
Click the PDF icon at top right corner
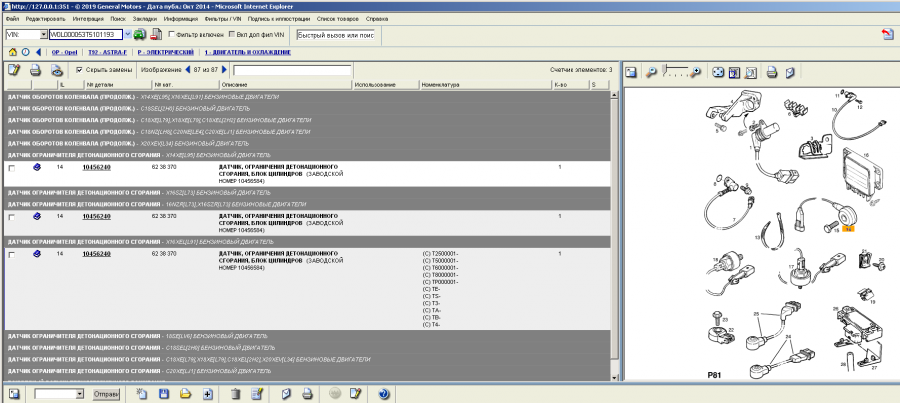click(887, 34)
